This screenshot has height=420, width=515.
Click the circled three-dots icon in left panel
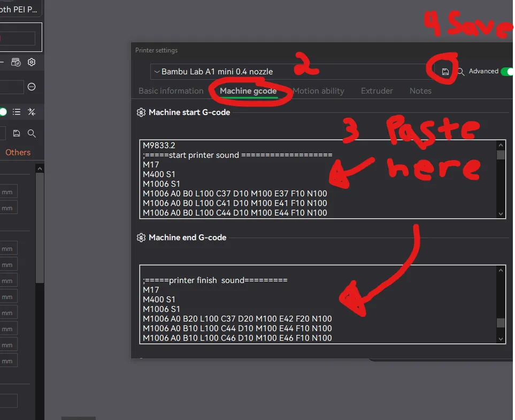point(32,87)
